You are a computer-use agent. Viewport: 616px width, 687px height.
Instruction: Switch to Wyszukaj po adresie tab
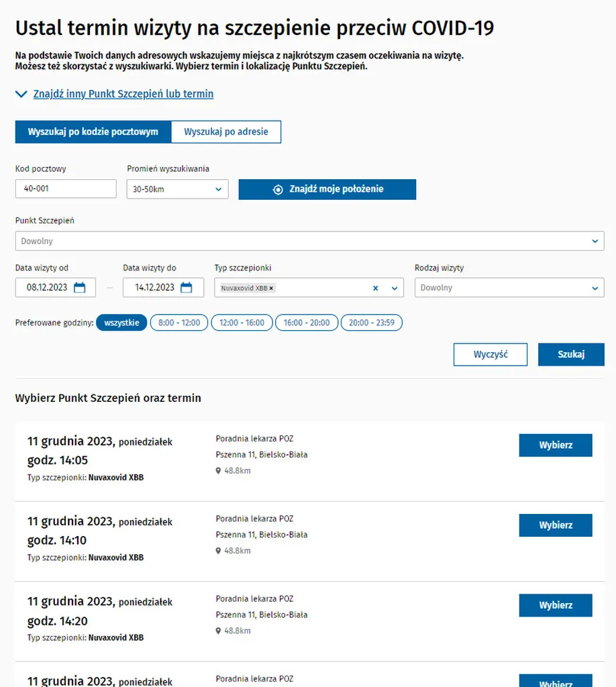point(226,132)
